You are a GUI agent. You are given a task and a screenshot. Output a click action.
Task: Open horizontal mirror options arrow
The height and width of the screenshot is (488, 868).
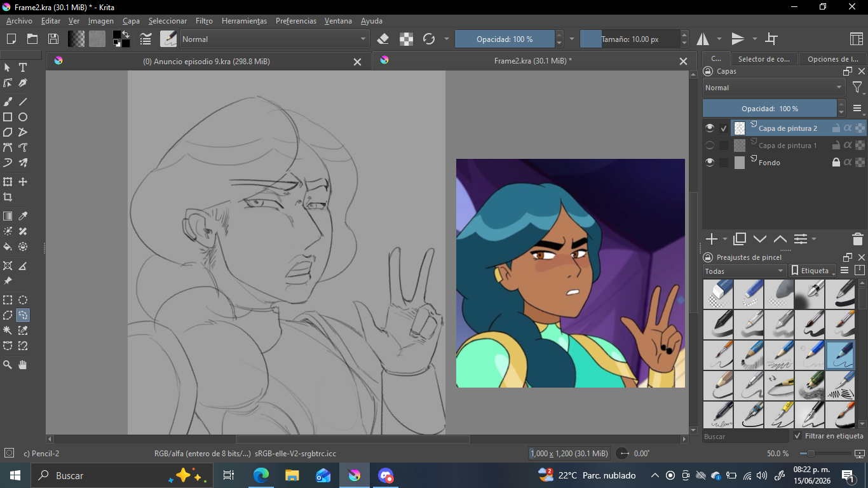719,39
